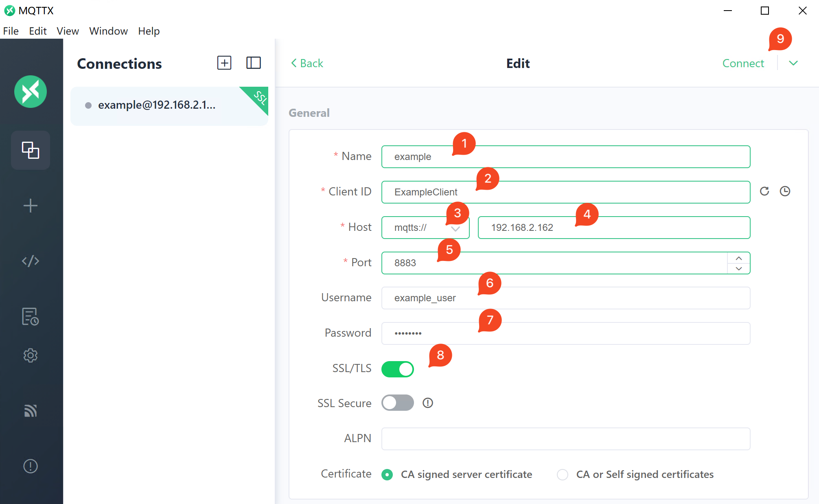Click the MQTTX title bar app icon

pos(10,11)
